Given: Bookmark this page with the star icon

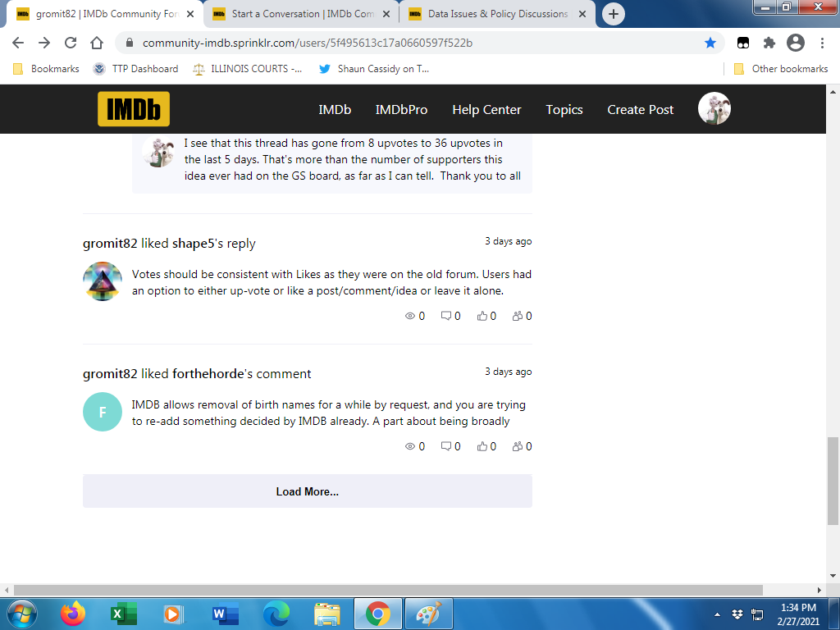Looking at the screenshot, I should pos(710,43).
